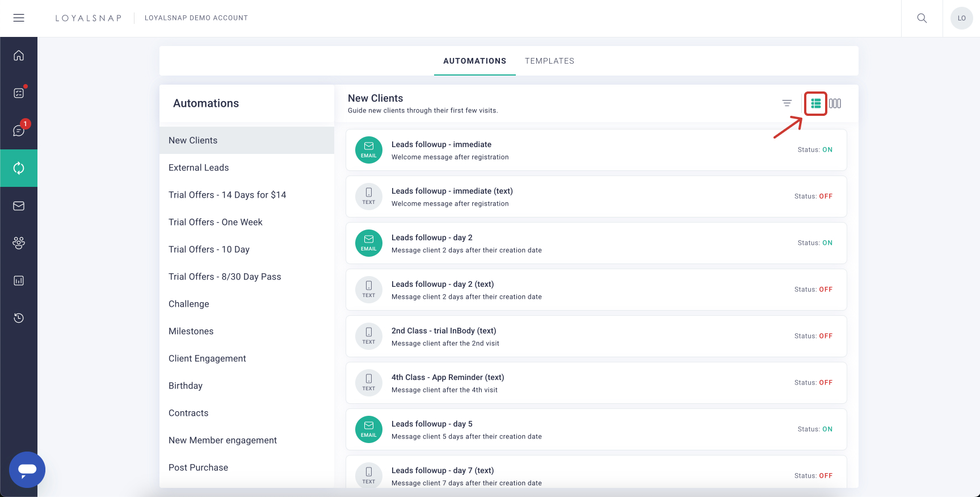The height and width of the screenshot is (497, 980).
Task: Click the search magnifier icon
Action: coord(922,18)
